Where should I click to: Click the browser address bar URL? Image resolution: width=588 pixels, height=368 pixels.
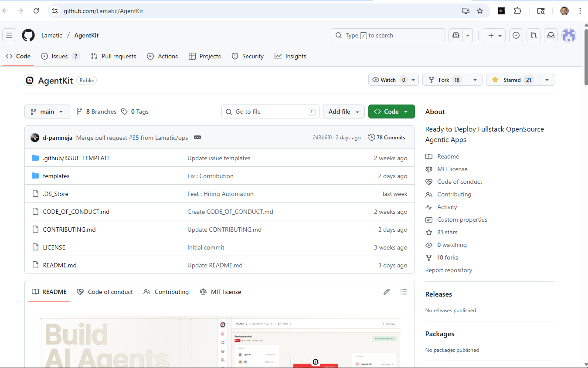pos(103,11)
